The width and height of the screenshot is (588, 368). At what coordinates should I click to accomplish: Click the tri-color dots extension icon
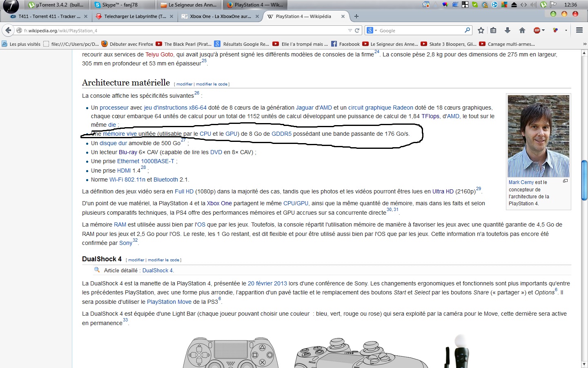pos(555,30)
